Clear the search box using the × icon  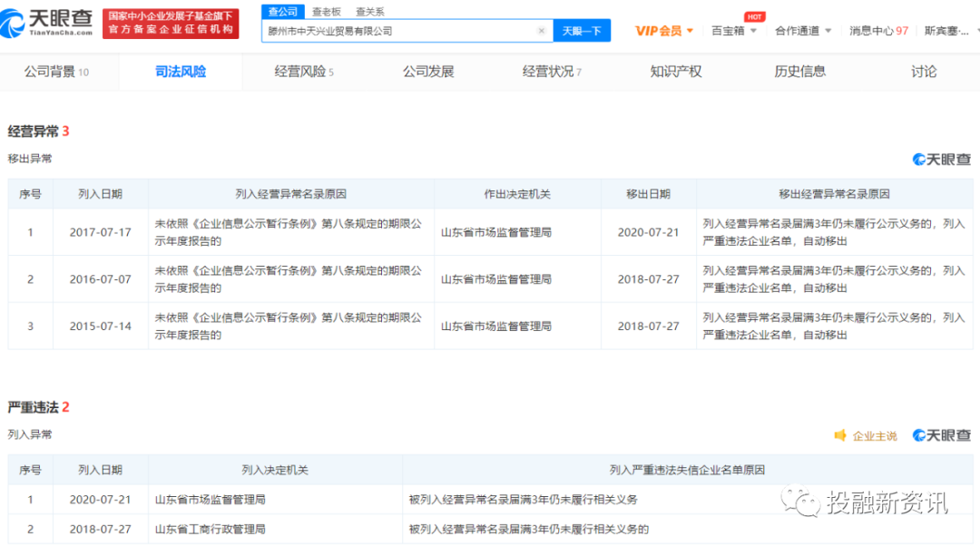click(x=542, y=30)
